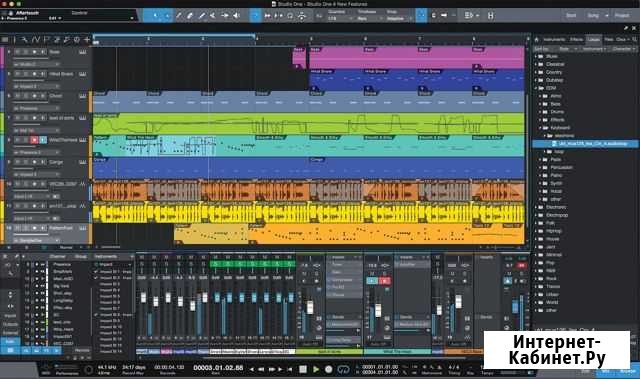Show automation icon above track list
This screenshot has width=640, height=379.
coord(36,40)
